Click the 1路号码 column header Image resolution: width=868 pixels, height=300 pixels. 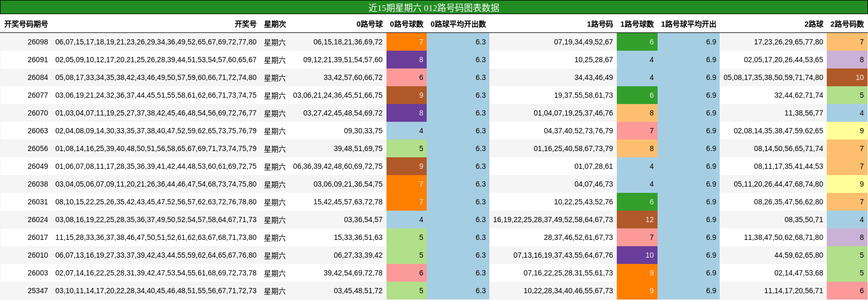coord(600,24)
